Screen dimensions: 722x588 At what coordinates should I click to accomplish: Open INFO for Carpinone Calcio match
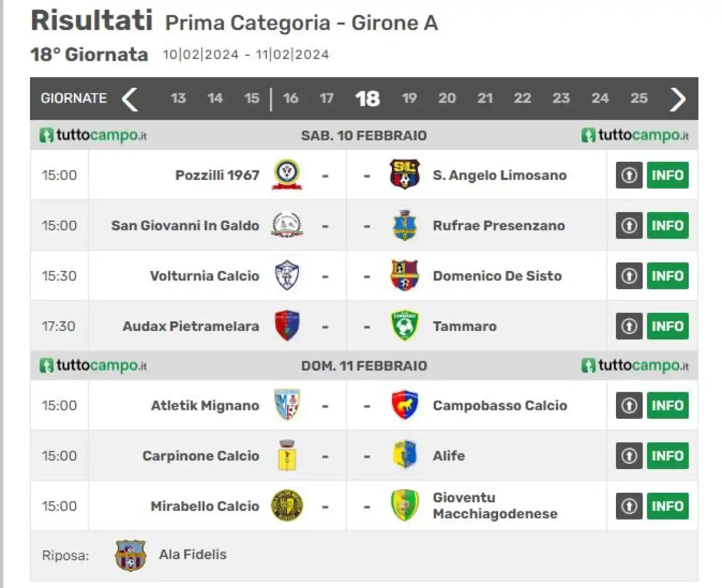pyautogui.click(x=668, y=456)
